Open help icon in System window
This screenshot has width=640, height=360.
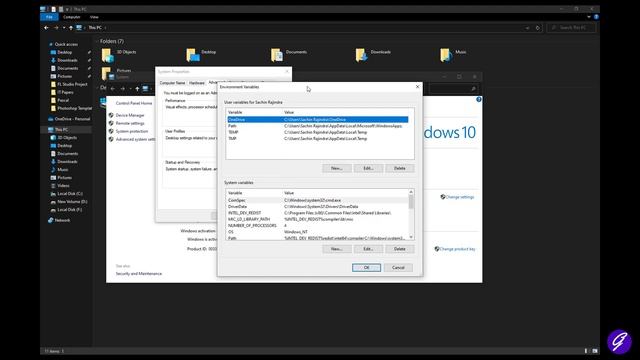479,99
